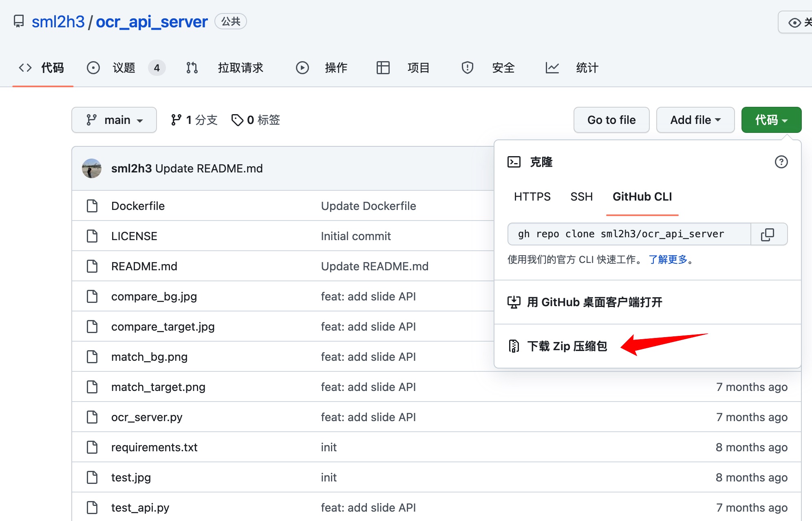This screenshot has width=812, height=521.
Task: Open the Update README.md latest commit message
Action: click(x=209, y=168)
